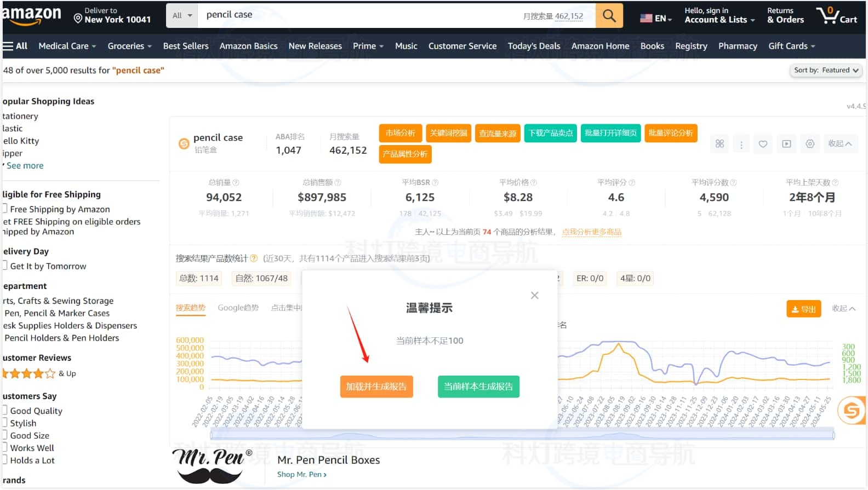
Task: Expand the Medical Care menu
Action: pos(67,46)
